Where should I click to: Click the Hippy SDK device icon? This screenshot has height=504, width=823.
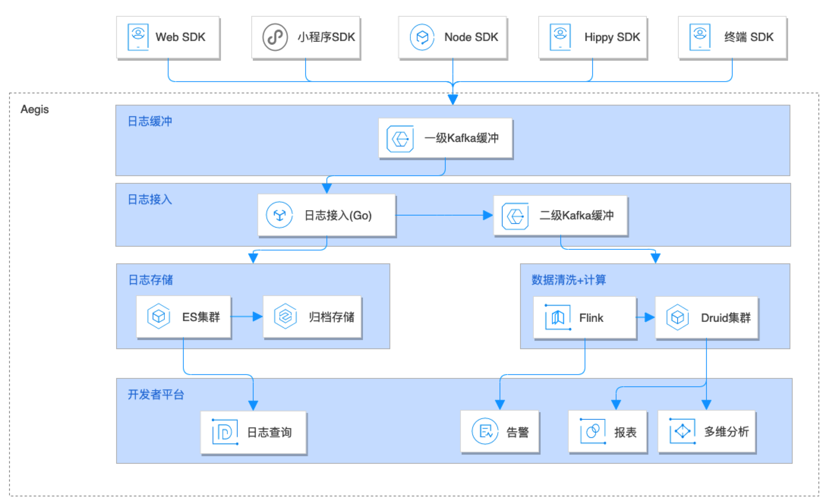pos(560,37)
